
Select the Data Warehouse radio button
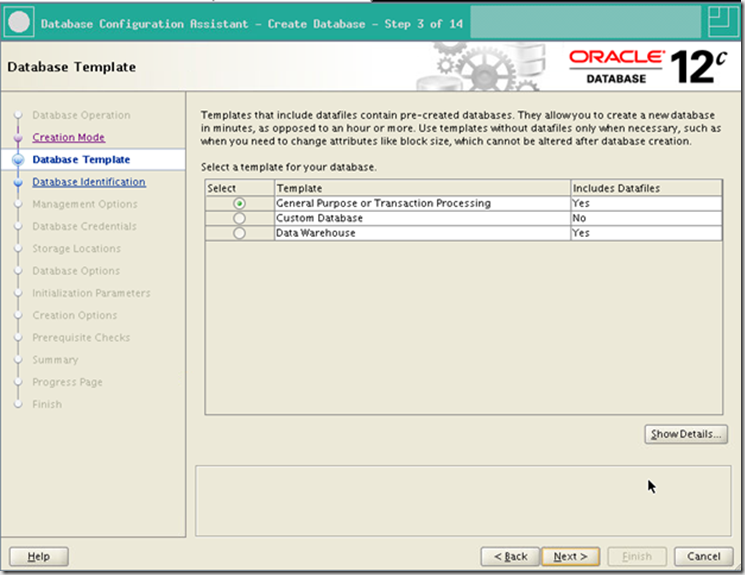(x=239, y=233)
